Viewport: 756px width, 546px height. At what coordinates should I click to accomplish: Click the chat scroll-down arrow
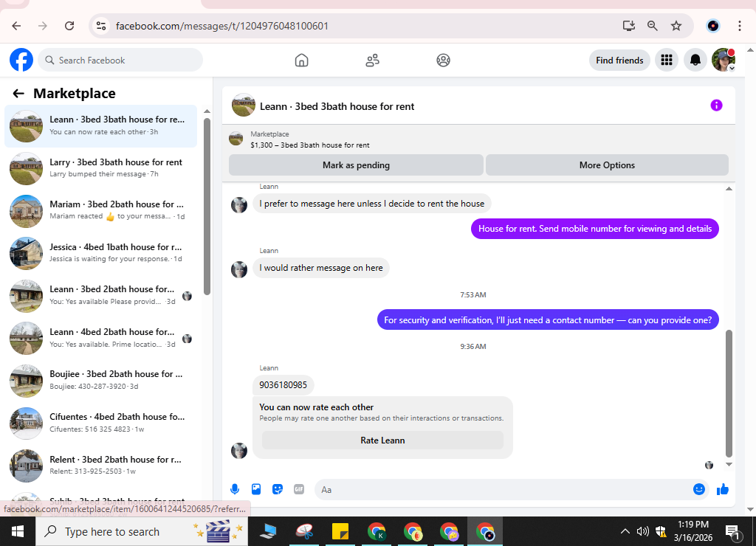[x=729, y=465]
